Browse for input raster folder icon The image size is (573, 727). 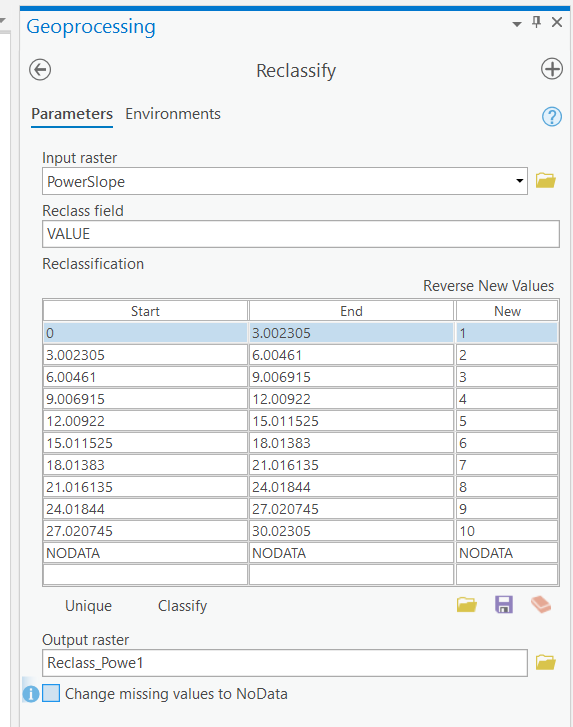coord(546,180)
